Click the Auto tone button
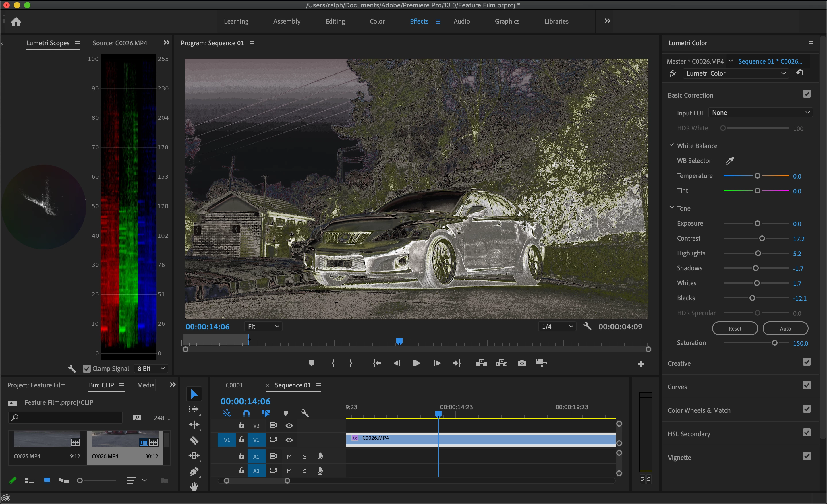 point(785,329)
